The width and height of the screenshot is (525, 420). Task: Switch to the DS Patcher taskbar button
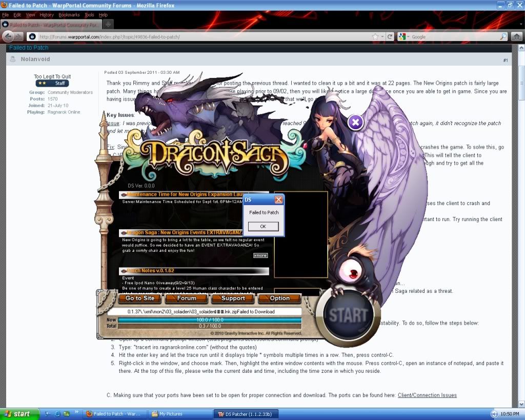coord(247,414)
